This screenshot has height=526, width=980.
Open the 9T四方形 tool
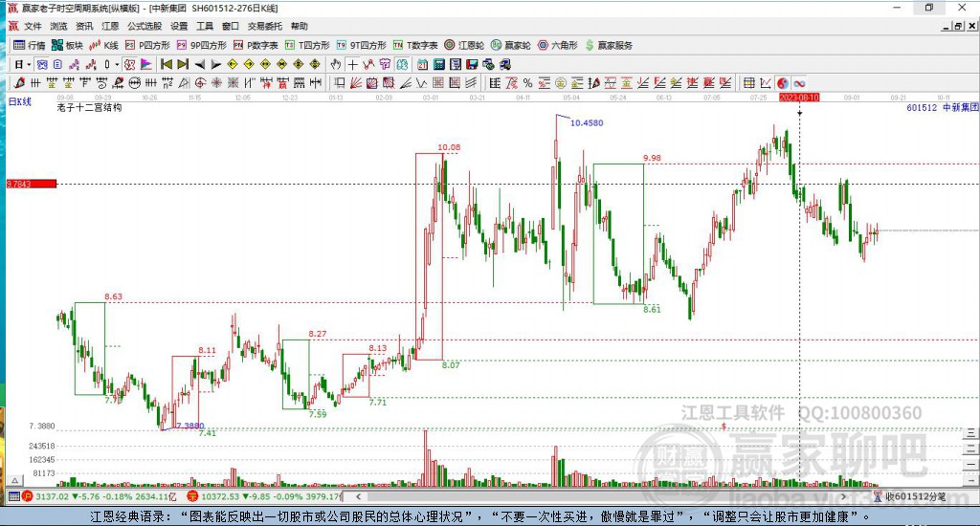pos(361,45)
